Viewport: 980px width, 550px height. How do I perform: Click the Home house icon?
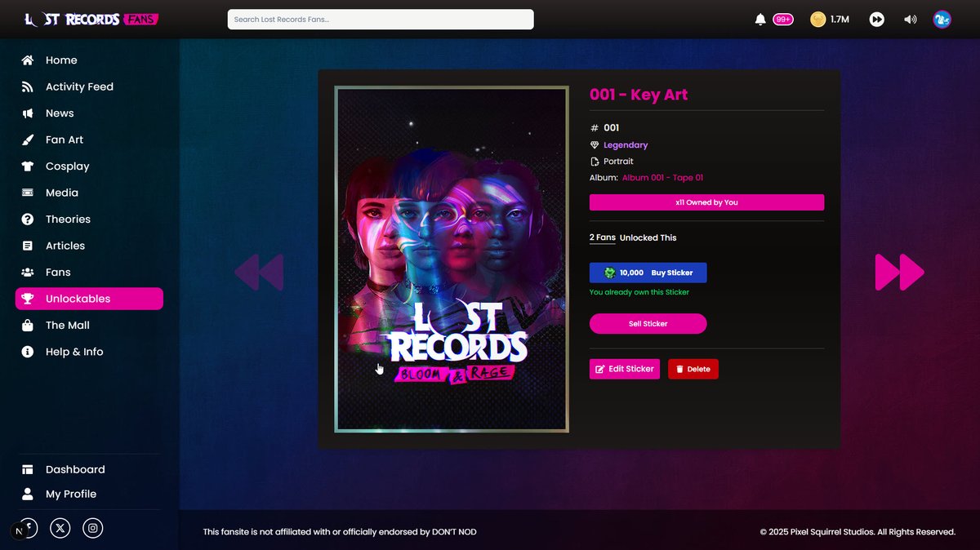[28, 60]
